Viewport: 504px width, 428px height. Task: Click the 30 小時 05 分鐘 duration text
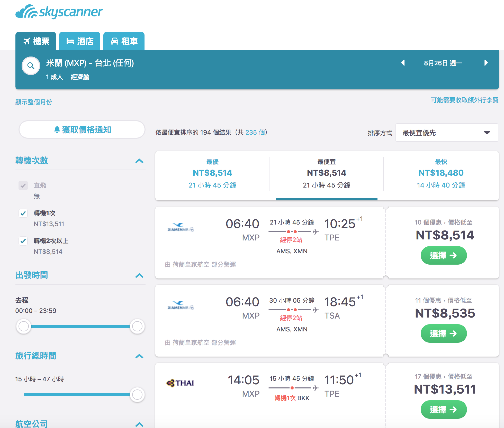click(x=292, y=301)
